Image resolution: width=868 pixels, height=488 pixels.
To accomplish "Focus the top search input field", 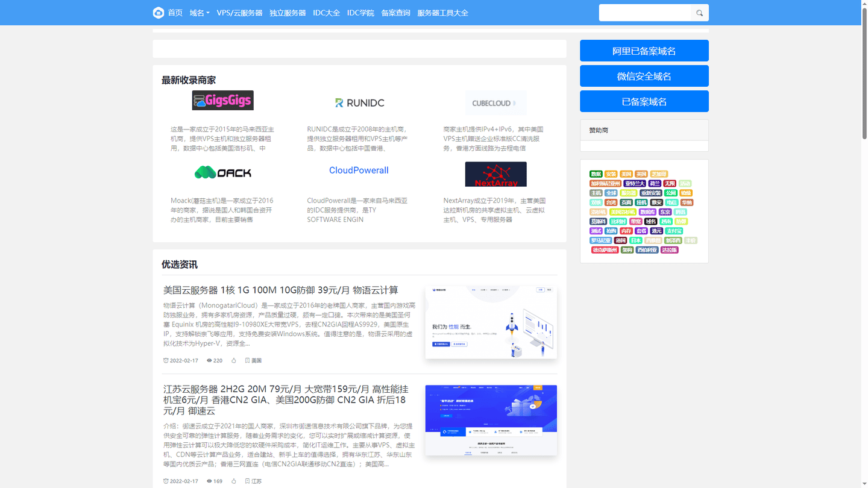I will [645, 13].
